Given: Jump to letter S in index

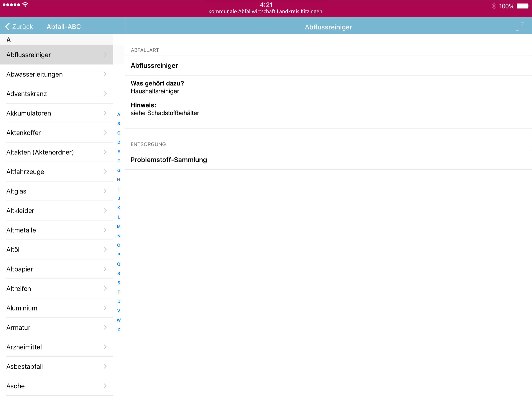Looking at the screenshot, I should click(119, 283).
